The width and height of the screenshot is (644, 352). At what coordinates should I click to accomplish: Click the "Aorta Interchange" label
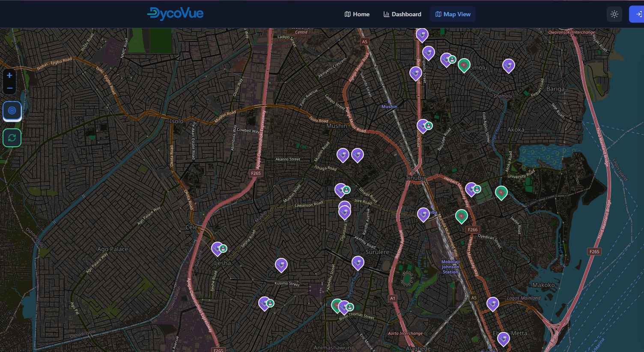(x=405, y=333)
